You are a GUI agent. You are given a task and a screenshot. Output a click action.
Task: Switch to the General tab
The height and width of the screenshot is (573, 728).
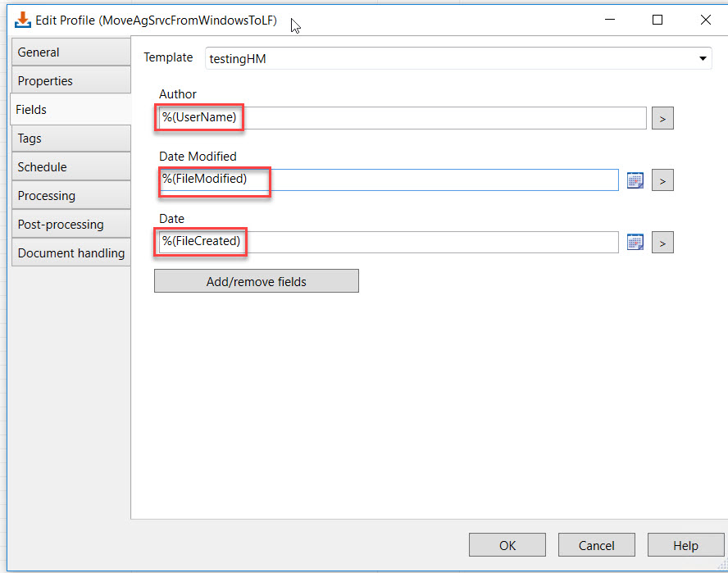[x=71, y=52]
